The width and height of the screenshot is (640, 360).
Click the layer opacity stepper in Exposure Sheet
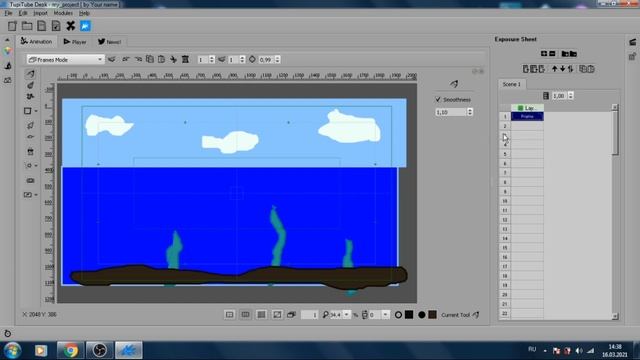tap(571, 96)
